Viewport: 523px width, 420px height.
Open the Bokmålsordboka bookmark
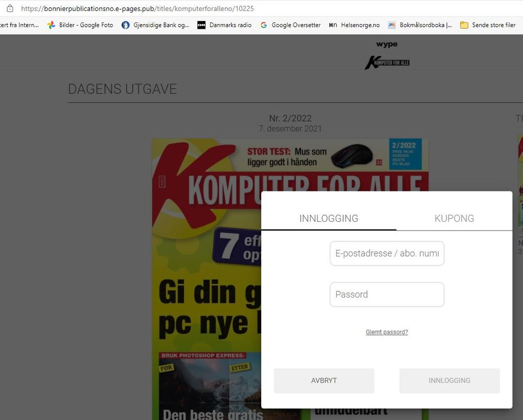click(420, 25)
